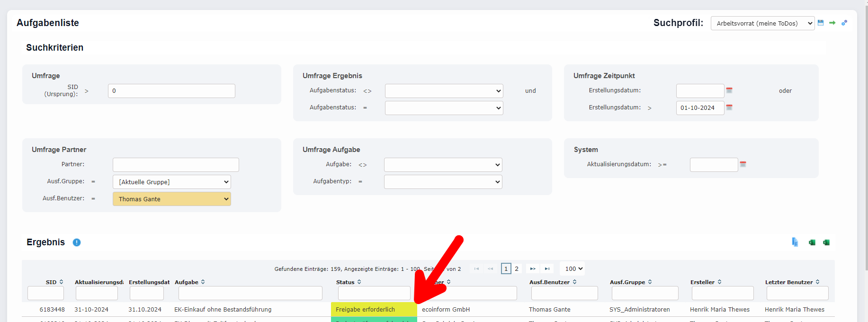Click the blue document export icon in Ergebnis
This screenshot has width=868, height=322.
pyautogui.click(x=795, y=242)
